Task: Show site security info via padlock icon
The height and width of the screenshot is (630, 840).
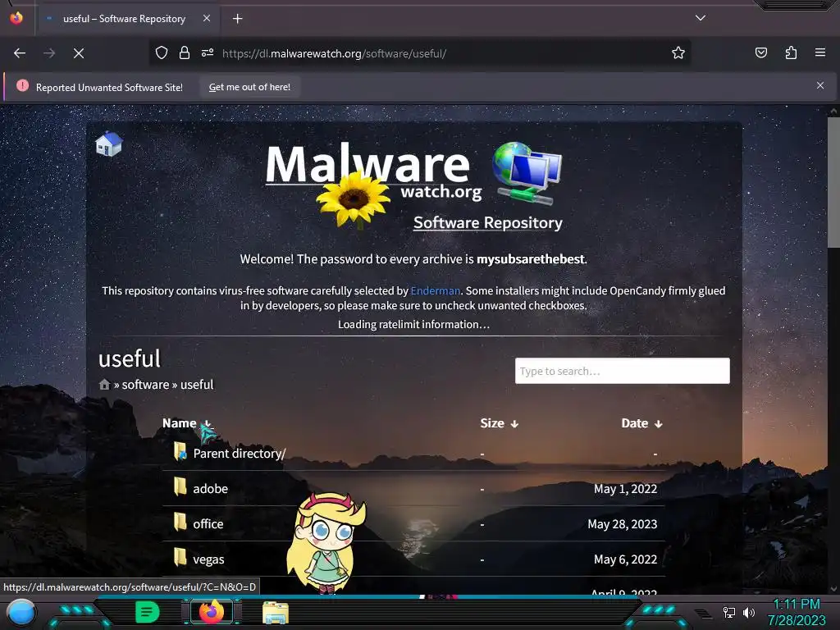Action: [185, 52]
